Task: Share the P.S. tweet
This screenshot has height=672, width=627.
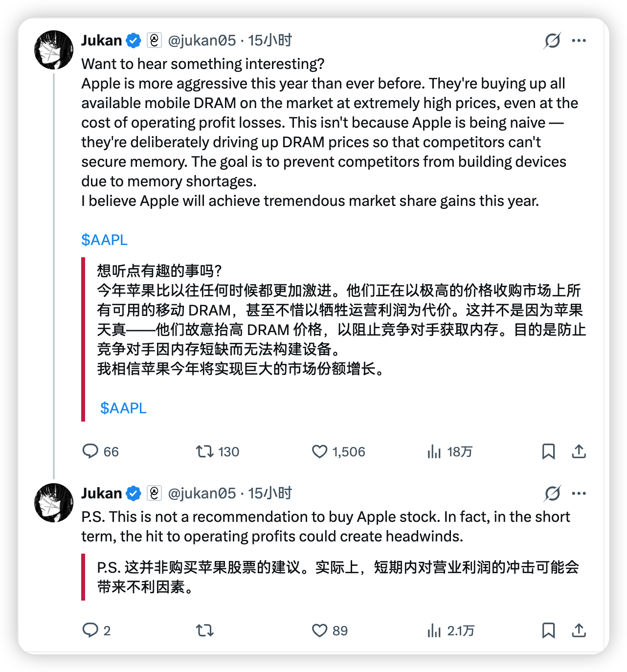Action: (x=579, y=631)
